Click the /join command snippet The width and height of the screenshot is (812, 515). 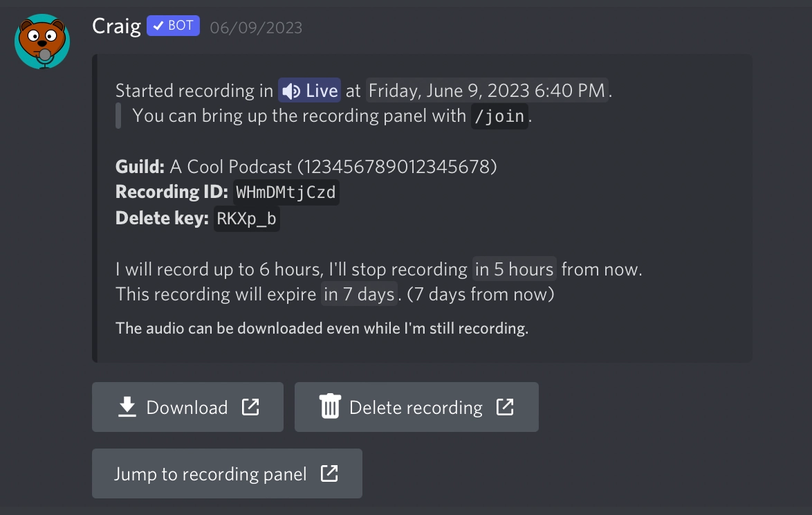pos(499,116)
